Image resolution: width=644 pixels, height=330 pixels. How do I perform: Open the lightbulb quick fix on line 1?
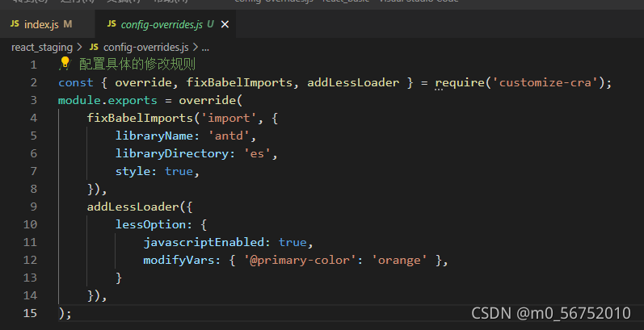coord(65,63)
